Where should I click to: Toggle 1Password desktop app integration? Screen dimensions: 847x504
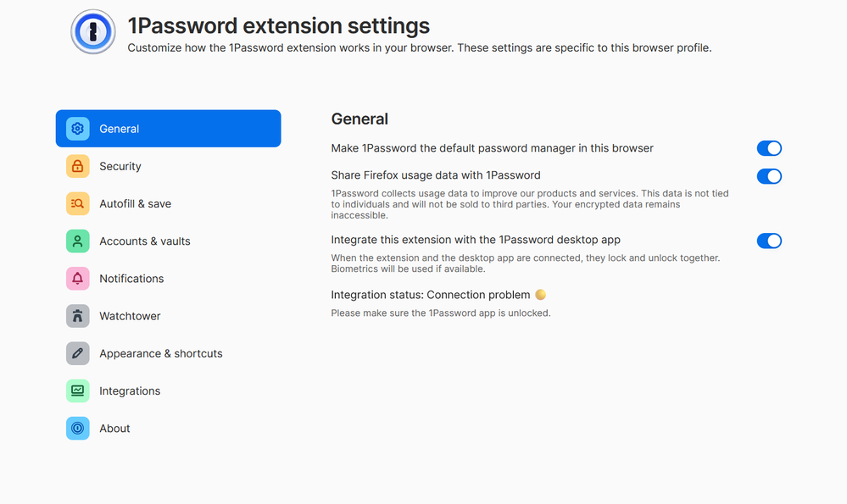[769, 241]
